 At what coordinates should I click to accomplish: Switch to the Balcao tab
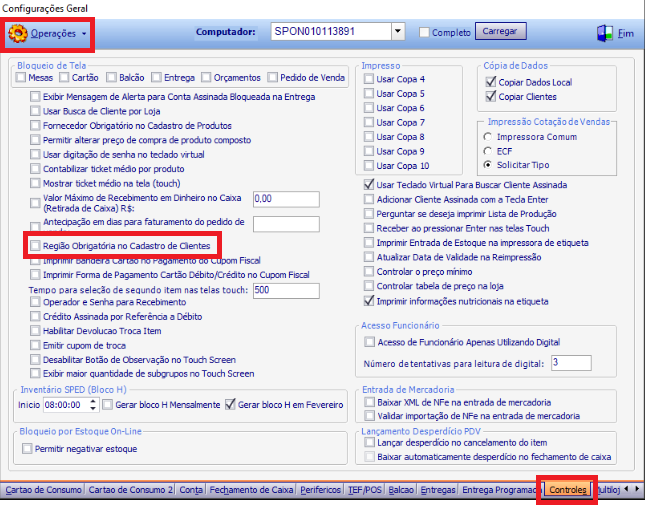coord(401,489)
